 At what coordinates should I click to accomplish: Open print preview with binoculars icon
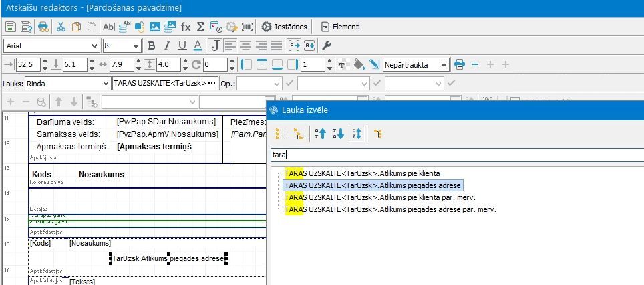[43, 27]
